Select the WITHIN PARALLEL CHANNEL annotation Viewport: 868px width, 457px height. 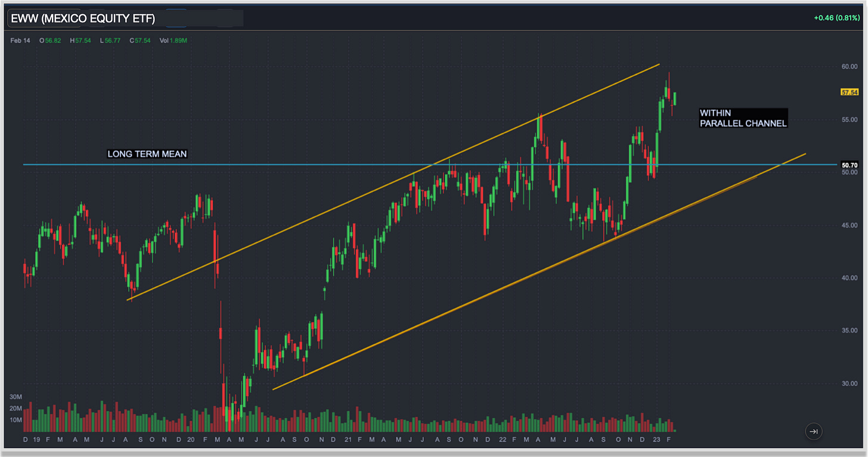pyautogui.click(x=743, y=118)
